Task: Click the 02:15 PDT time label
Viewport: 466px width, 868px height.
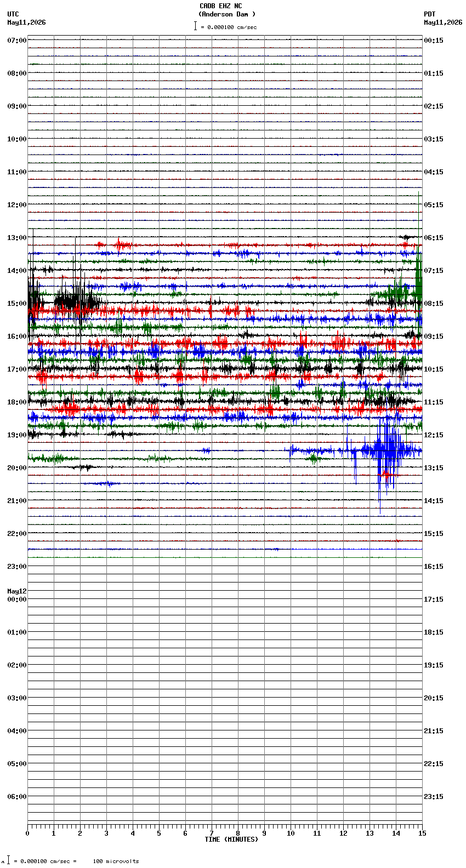Action: click(x=434, y=106)
